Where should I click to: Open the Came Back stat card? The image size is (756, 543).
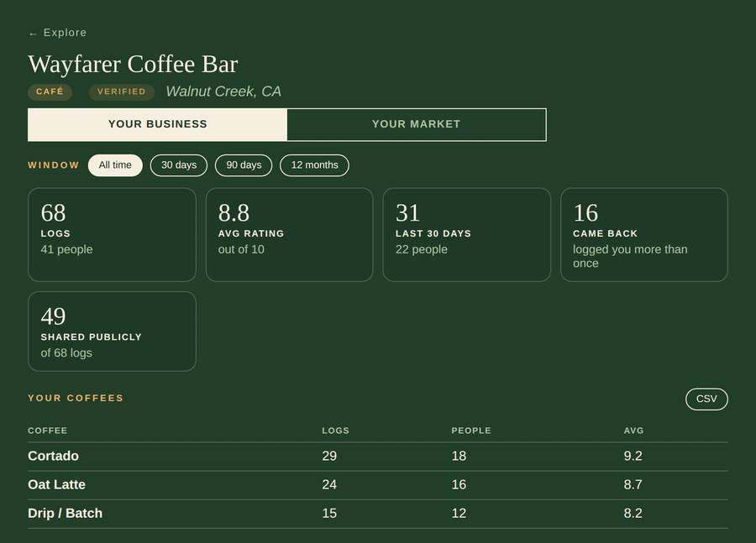(644, 235)
